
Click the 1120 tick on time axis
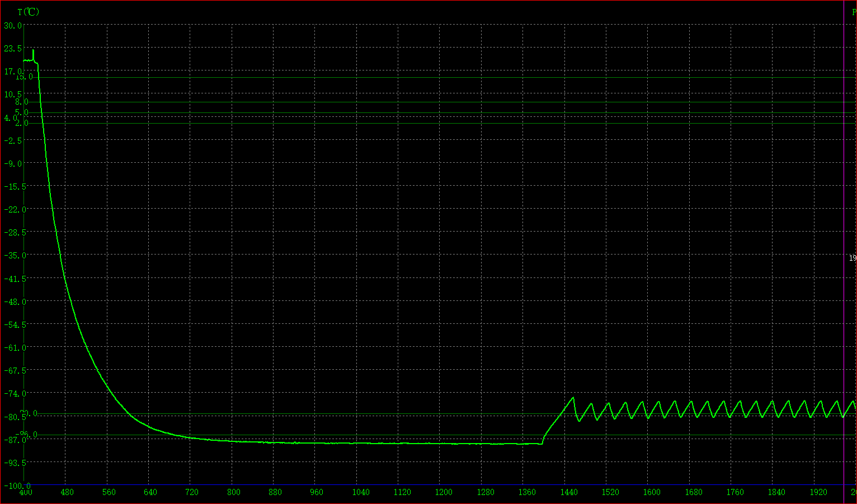(402, 492)
